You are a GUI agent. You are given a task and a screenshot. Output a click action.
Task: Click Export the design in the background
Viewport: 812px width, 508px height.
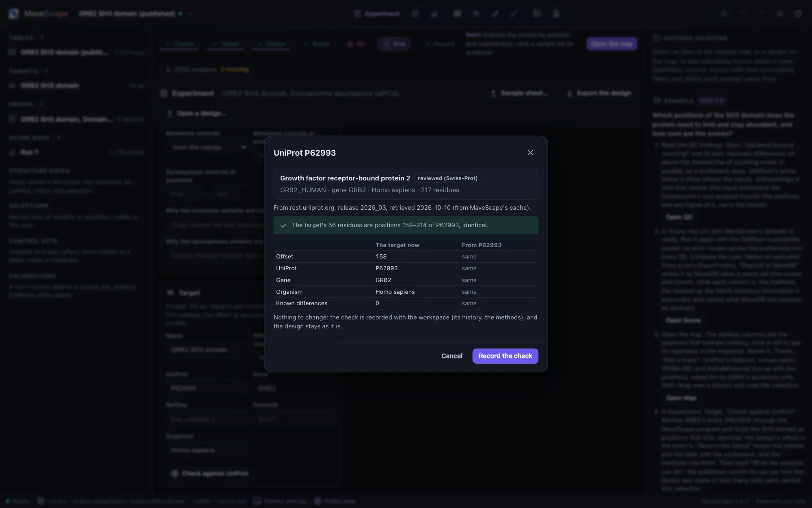(x=599, y=93)
